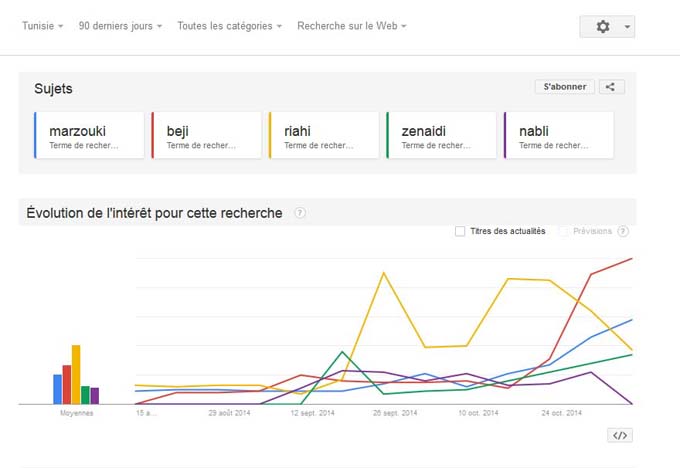This screenshot has width=680, height=468.
Task: Select the marzouki search term card
Action: coord(89,135)
